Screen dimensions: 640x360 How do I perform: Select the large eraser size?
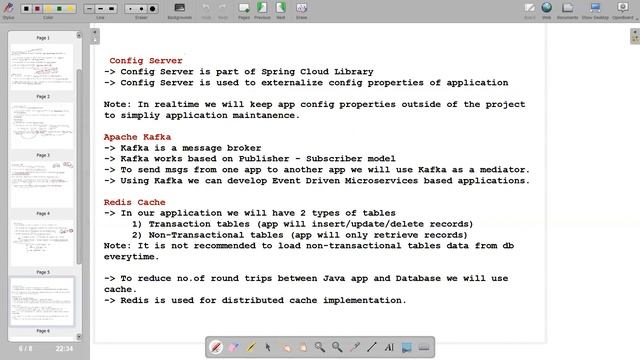[153, 9]
